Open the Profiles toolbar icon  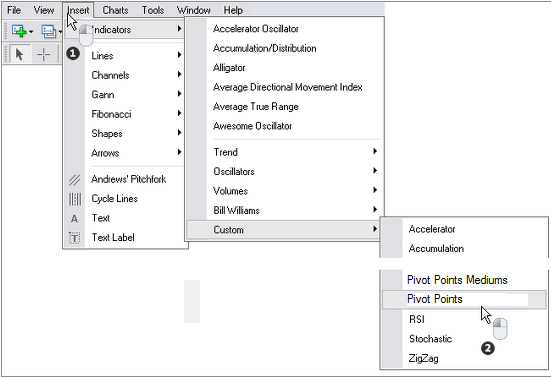[x=48, y=32]
